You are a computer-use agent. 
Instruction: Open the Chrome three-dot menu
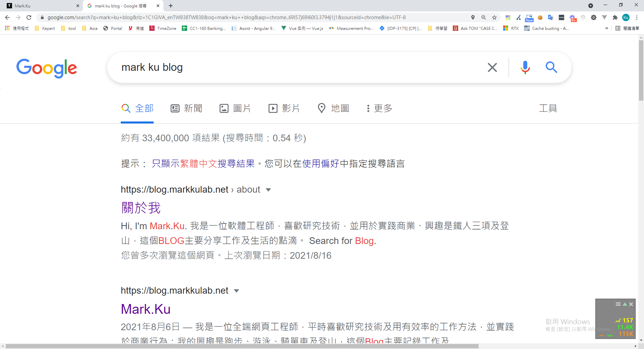tap(637, 17)
